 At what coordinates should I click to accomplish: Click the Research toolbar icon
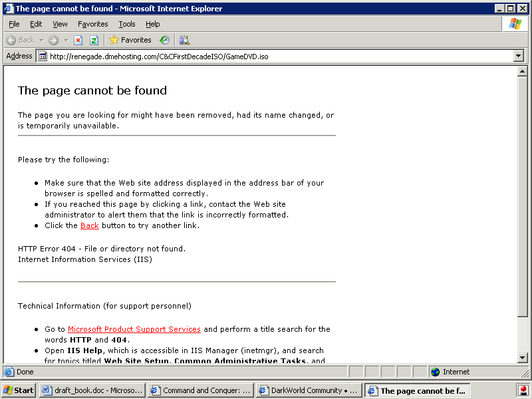click(184, 40)
